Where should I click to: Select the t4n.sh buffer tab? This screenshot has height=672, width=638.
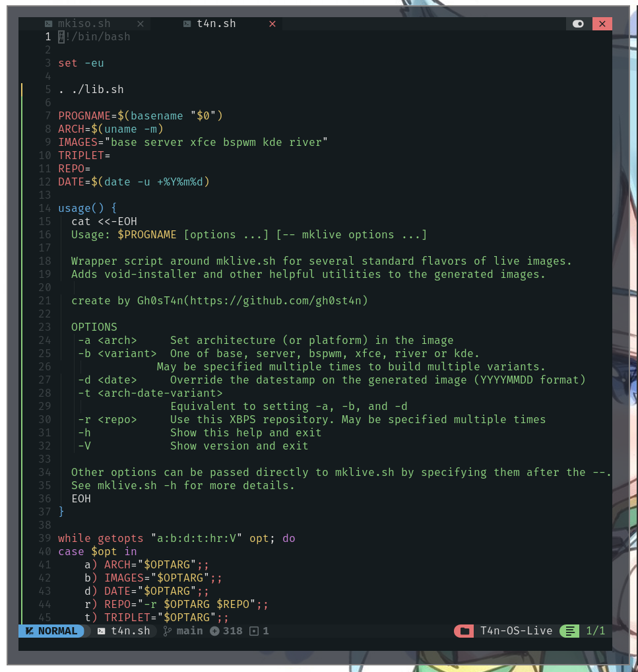tap(216, 24)
